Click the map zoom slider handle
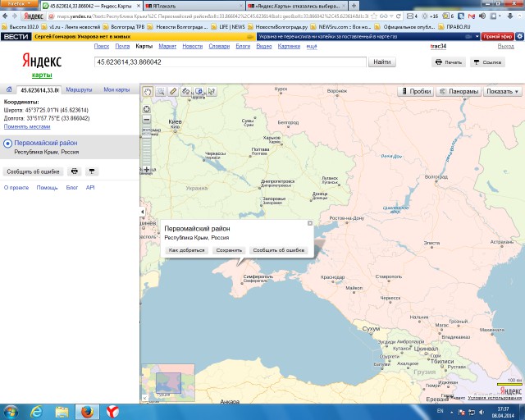525x420 pixels. [x=147, y=135]
